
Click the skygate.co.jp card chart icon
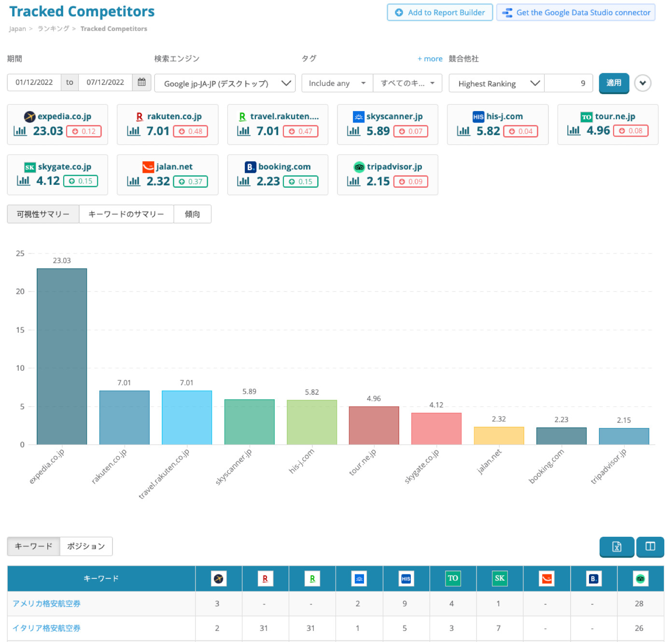(x=24, y=181)
